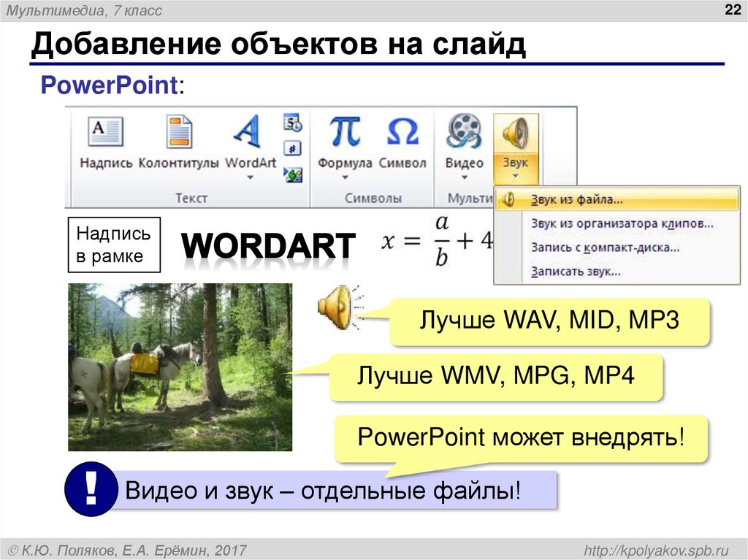Screen dimensions: 748x560
Task: Click the forest horses video thumbnail
Action: [180, 367]
